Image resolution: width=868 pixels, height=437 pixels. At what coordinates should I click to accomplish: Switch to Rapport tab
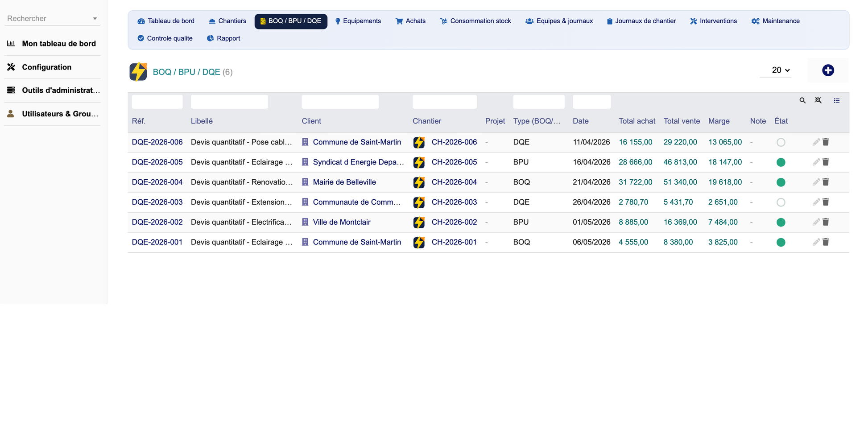click(x=223, y=39)
